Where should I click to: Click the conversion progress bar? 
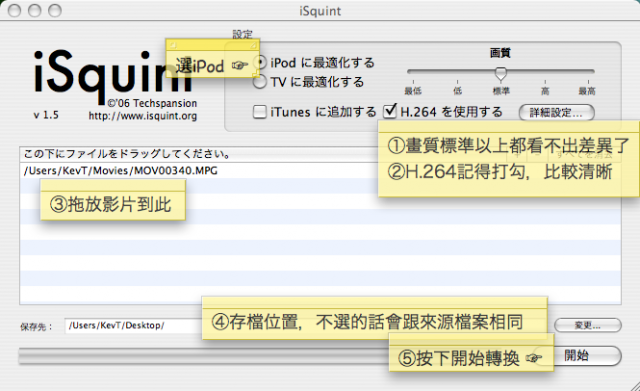[x=204, y=356]
